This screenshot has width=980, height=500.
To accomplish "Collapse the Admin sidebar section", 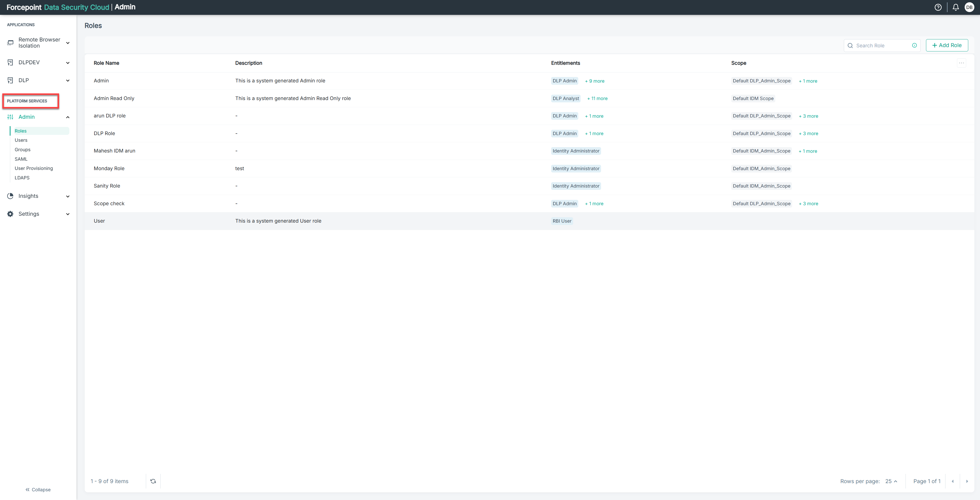I will point(68,117).
